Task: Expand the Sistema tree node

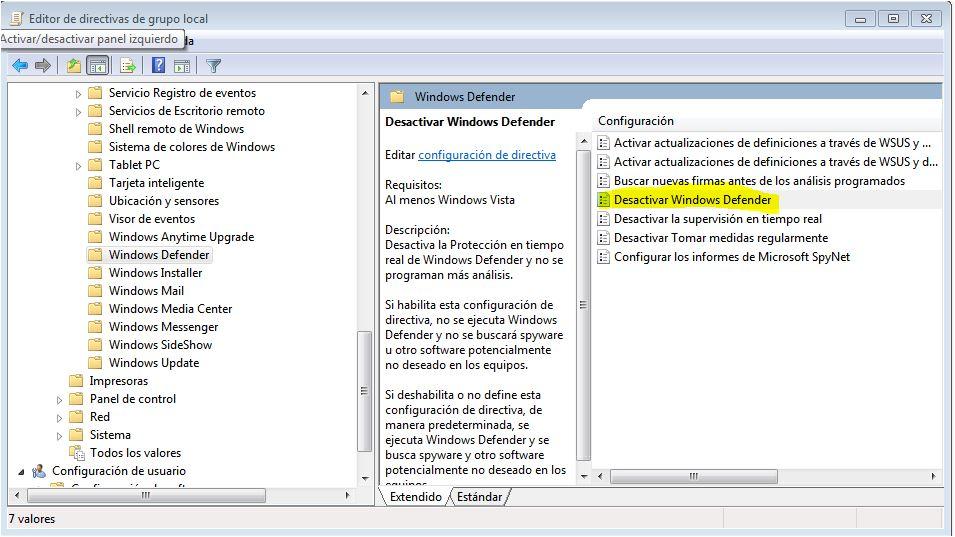Action: click(x=59, y=436)
